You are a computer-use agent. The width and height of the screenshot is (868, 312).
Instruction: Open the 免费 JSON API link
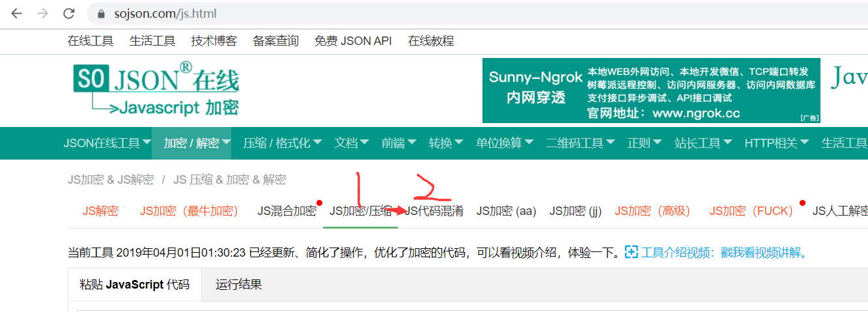tap(353, 41)
